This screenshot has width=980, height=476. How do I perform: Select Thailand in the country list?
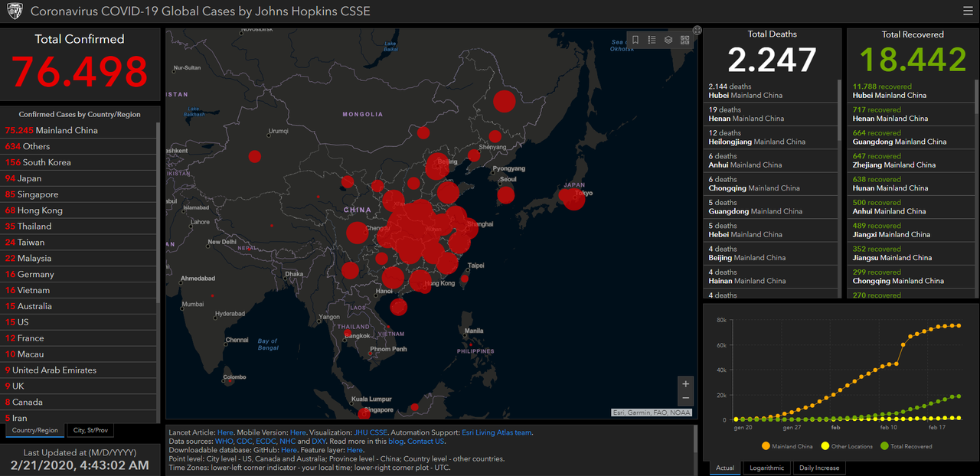click(x=79, y=227)
